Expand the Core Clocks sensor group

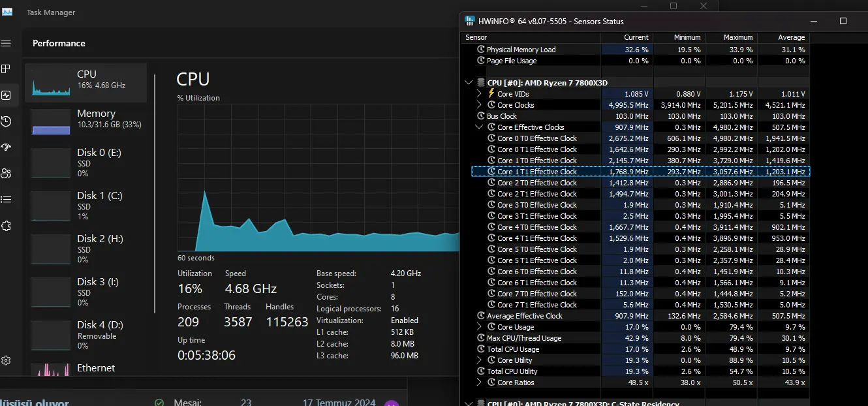(x=479, y=104)
